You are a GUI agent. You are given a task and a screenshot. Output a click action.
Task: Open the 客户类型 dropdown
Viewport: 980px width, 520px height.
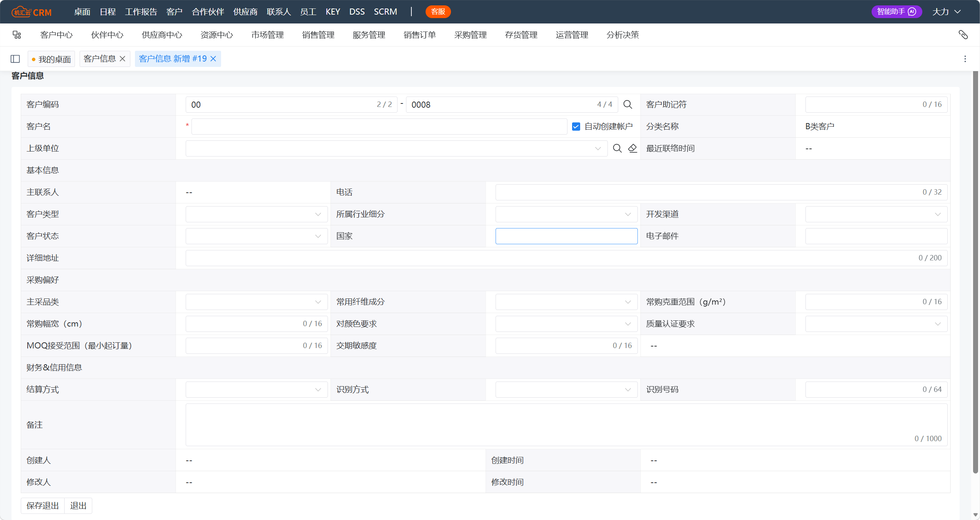(x=256, y=214)
